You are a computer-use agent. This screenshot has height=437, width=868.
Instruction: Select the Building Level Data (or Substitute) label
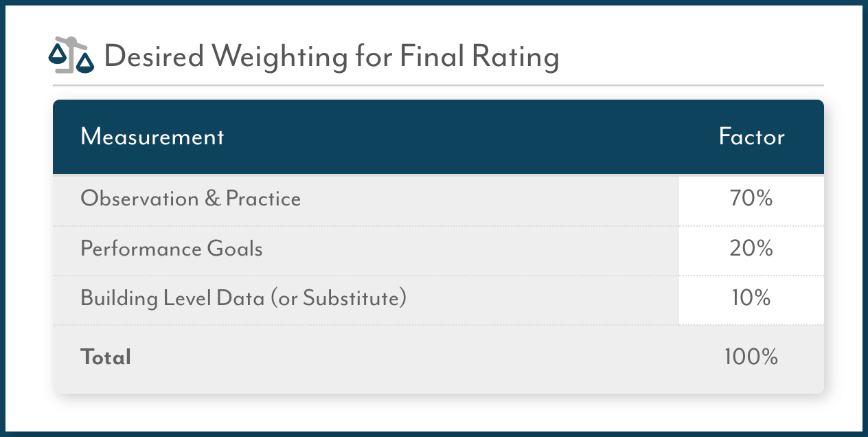[244, 298]
